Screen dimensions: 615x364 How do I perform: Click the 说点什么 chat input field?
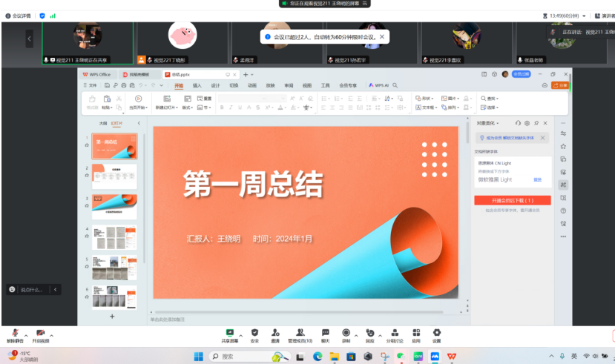coord(35,289)
